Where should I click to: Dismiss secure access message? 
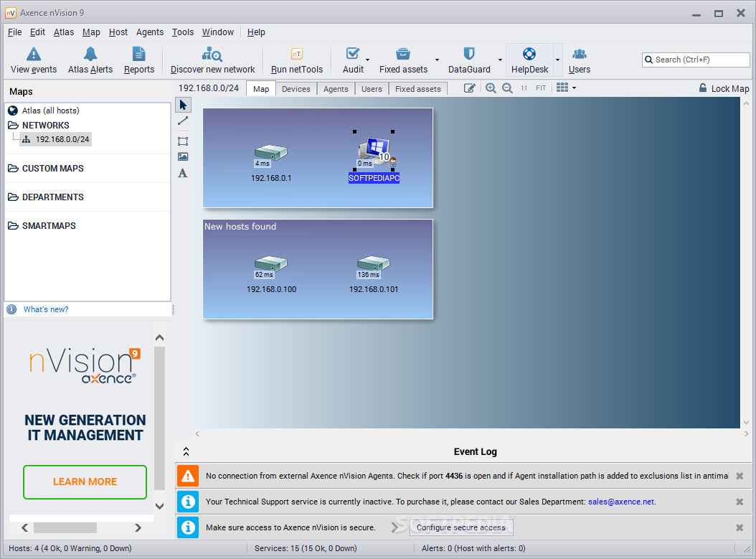click(x=739, y=527)
